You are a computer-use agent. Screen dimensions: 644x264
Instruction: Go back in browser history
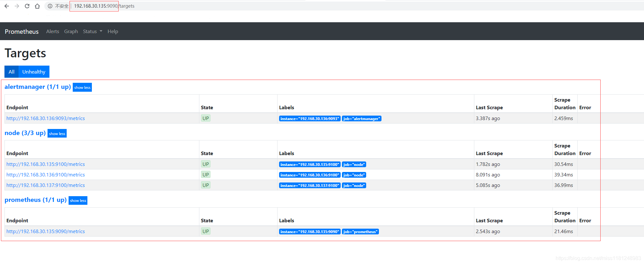pos(7,6)
